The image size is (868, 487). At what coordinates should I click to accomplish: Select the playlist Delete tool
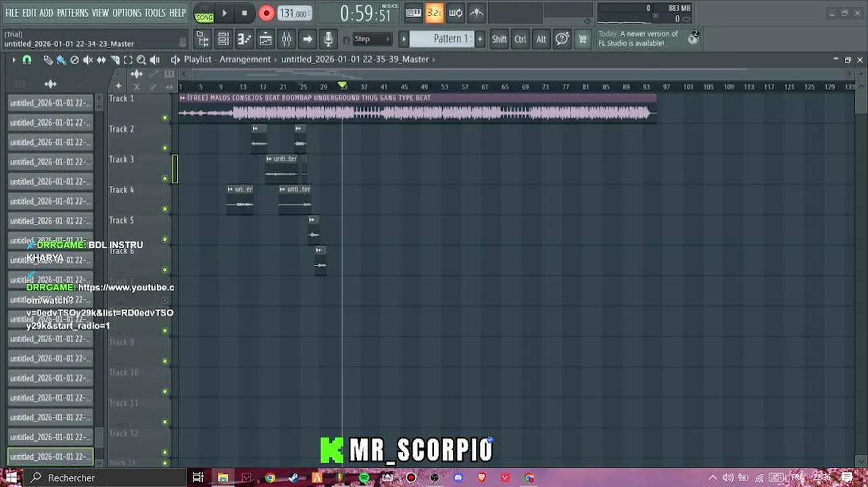tap(74, 60)
